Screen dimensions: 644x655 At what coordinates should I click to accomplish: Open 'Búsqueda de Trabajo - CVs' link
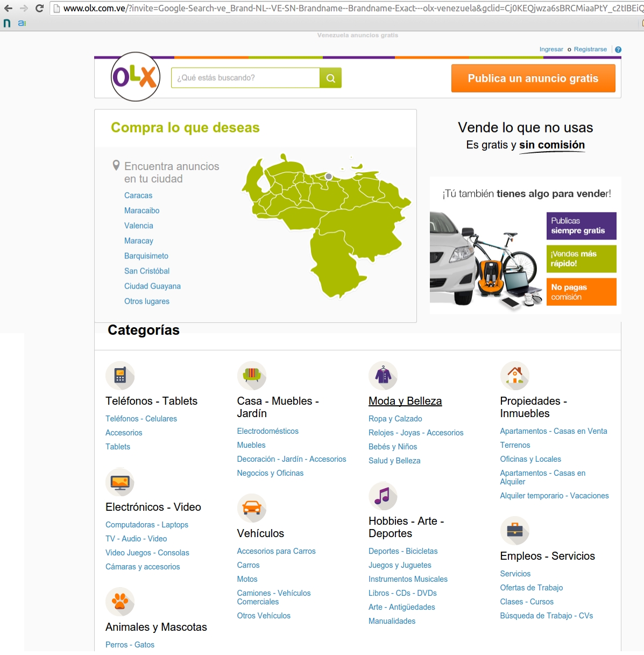tap(547, 615)
